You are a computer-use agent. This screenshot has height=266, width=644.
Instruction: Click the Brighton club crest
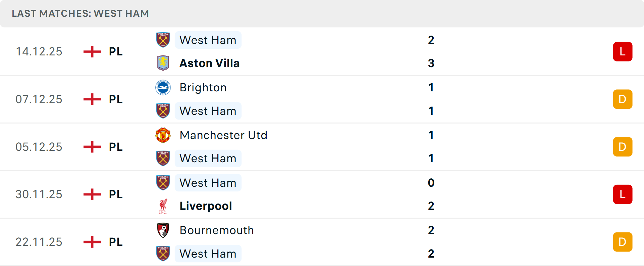[x=163, y=88]
